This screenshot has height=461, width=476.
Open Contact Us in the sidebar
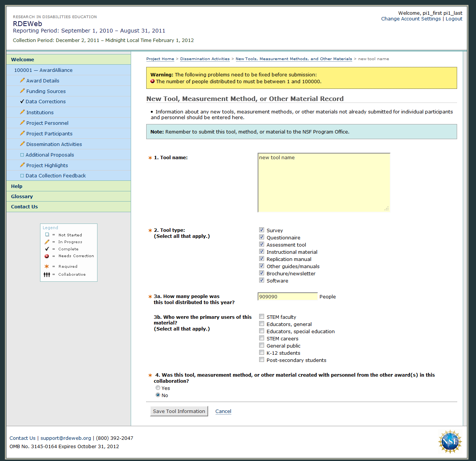[x=68, y=206]
